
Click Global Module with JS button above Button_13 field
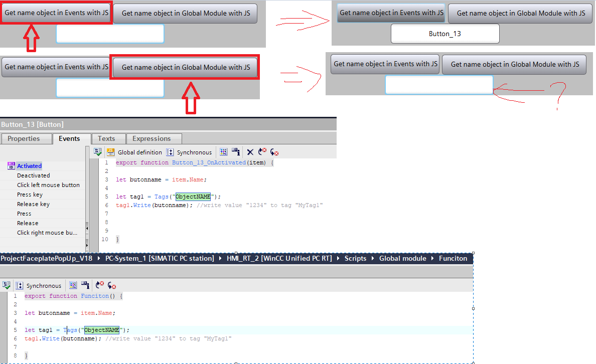pyautogui.click(x=521, y=14)
